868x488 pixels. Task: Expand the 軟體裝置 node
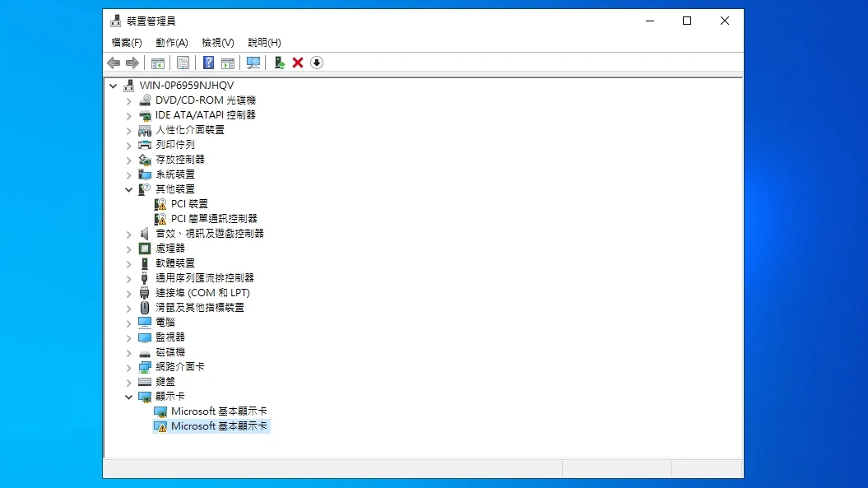(x=128, y=263)
